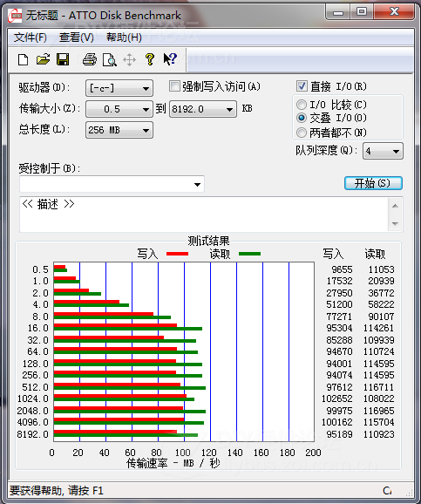Screen dimensions: 421x504
Task: Open the 队列深度 queue depth dropdown
Action: coord(383,151)
